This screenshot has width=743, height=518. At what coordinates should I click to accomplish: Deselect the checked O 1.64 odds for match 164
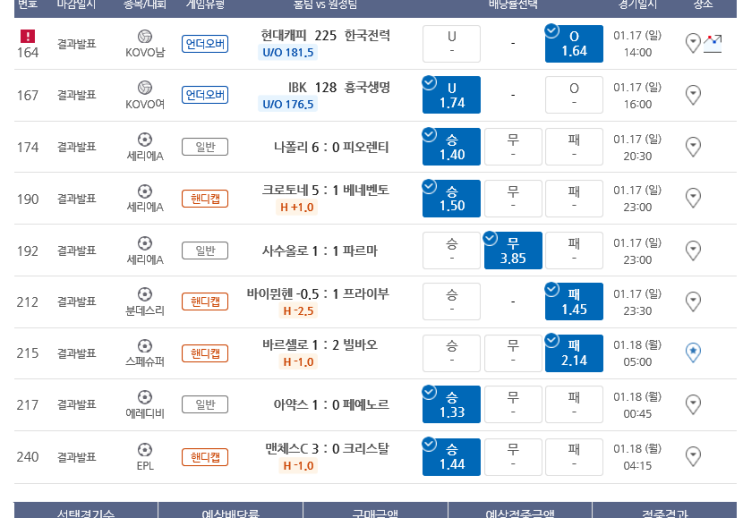pyautogui.click(x=574, y=44)
